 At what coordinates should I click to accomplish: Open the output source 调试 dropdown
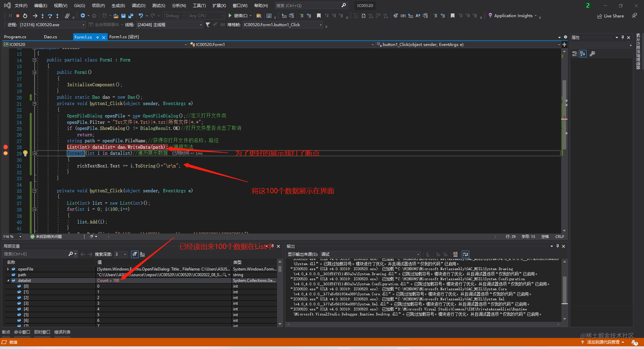pyautogui.click(x=370, y=254)
